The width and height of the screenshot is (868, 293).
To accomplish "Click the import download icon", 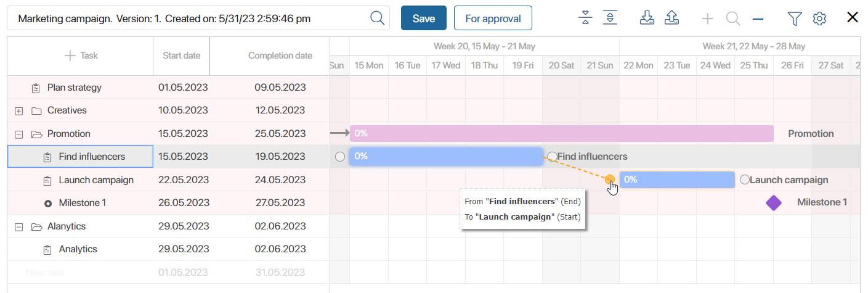I will 647,18.
